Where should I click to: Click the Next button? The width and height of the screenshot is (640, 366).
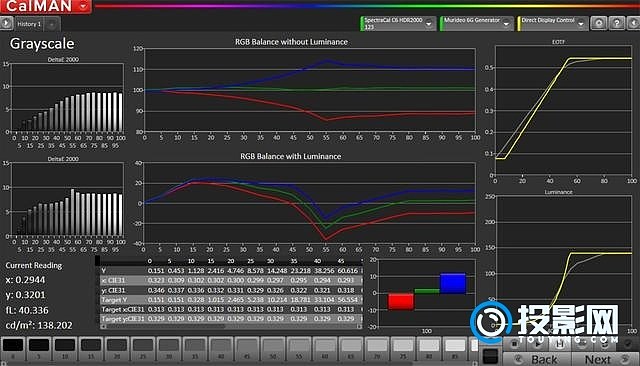click(605, 359)
